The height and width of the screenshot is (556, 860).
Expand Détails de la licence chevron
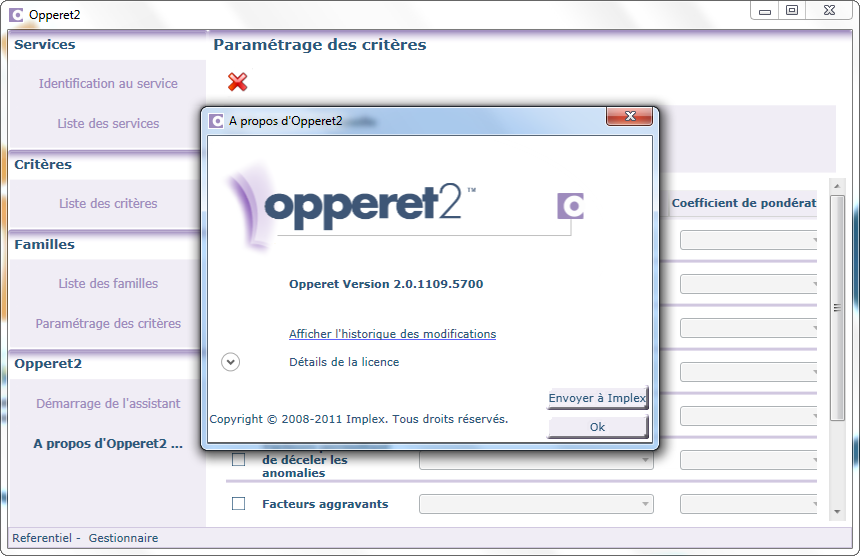tap(230, 362)
